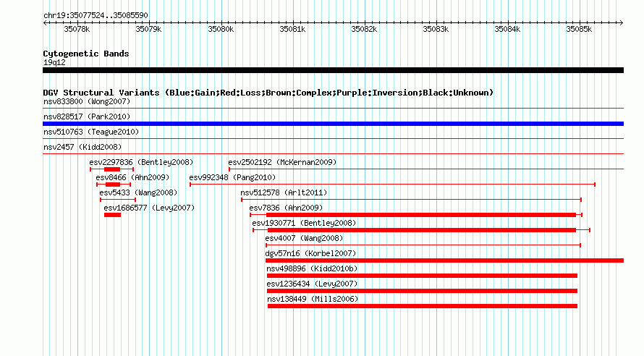The height and width of the screenshot is (356, 644).
Task: Click the dgv57n16 thick red bar
Action: coord(445,260)
